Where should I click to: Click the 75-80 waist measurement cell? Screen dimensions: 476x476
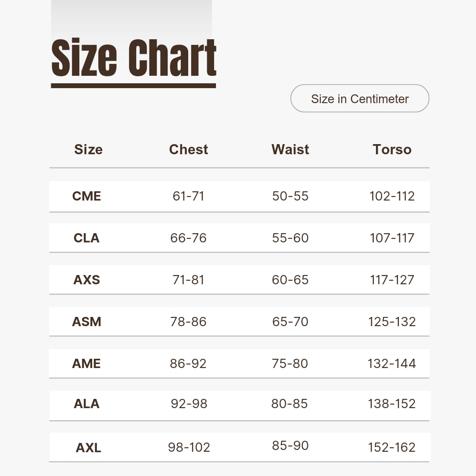[x=290, y=364]
